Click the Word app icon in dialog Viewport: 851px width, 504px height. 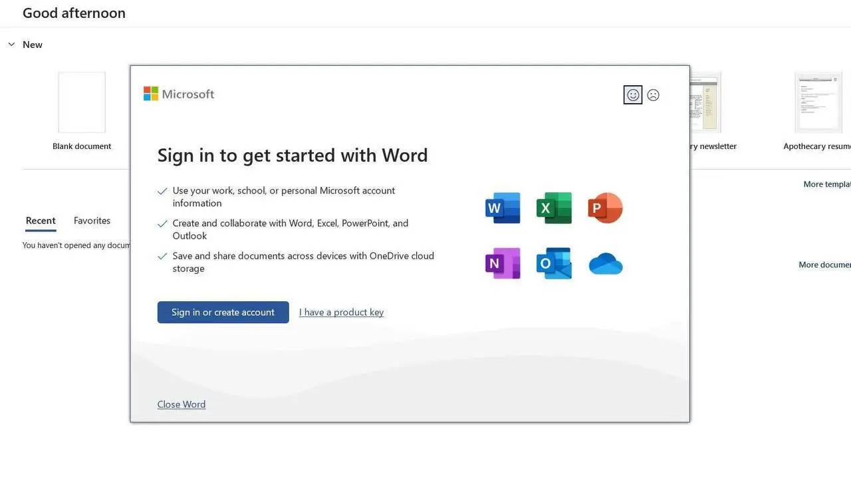click(x=503, y=208)
